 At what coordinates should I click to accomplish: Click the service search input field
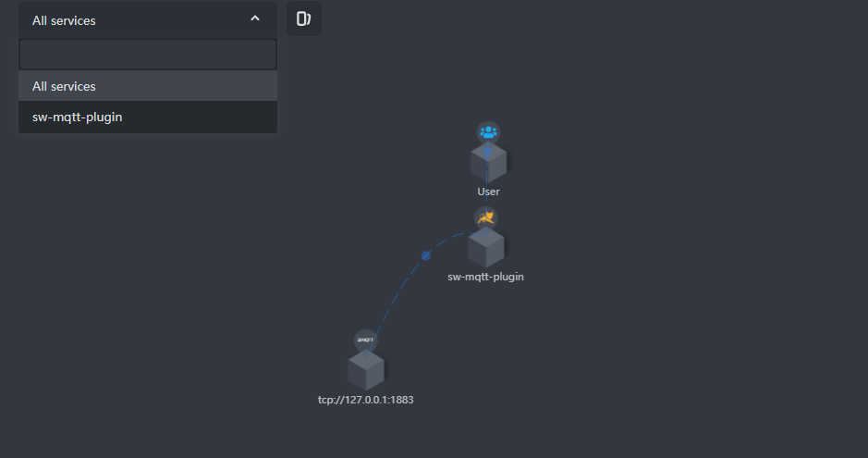[x=148, y=55]
